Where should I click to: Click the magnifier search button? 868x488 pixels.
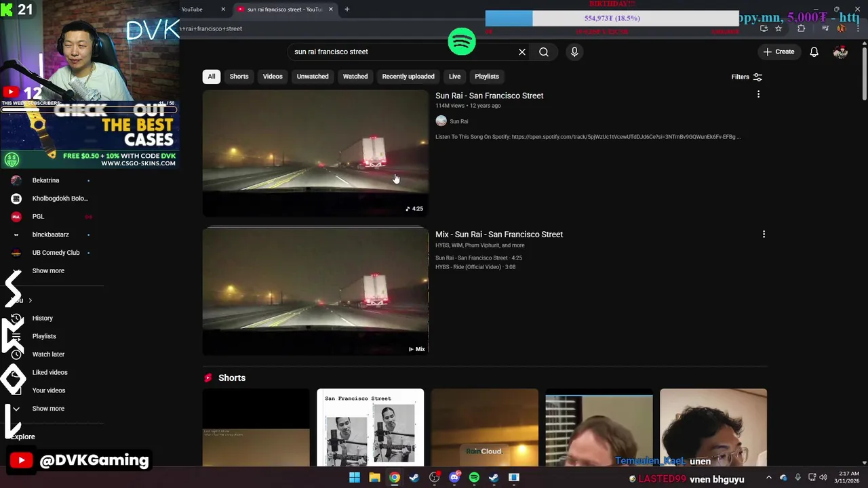pyautogui.click(x=544, y=52)
